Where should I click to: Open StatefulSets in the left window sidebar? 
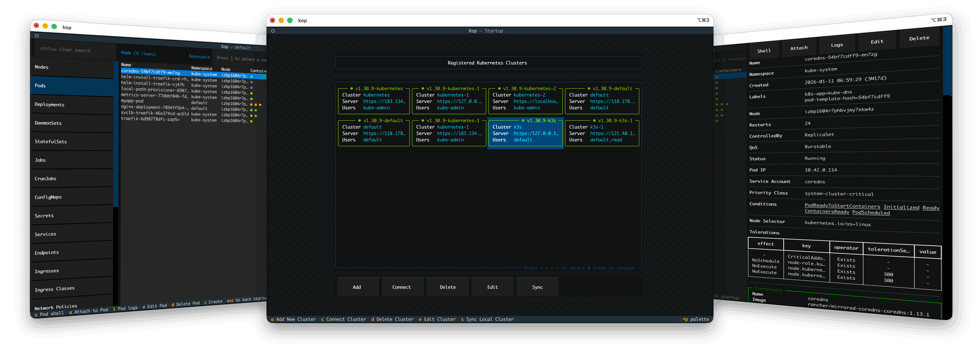click(72, 142)
